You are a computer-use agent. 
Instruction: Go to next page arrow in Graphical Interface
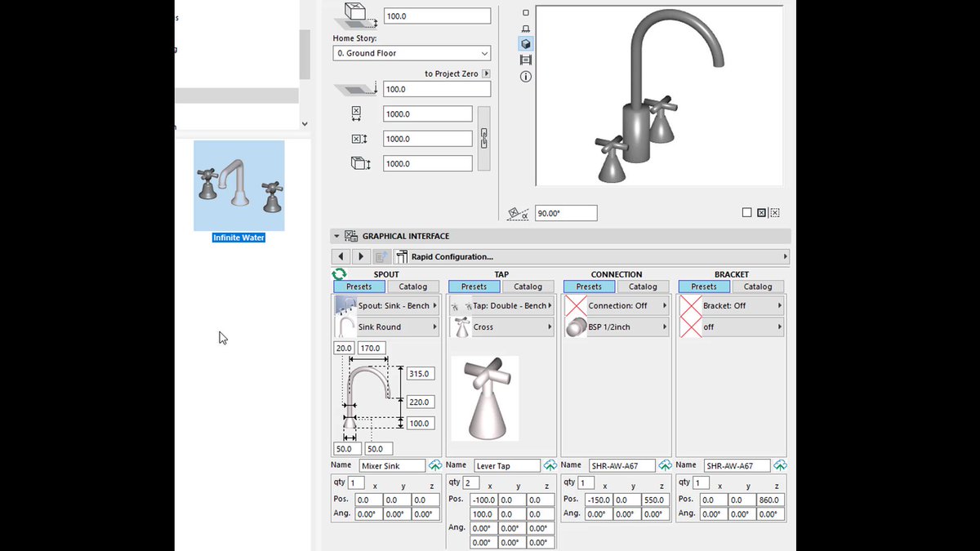click(361, 256)
